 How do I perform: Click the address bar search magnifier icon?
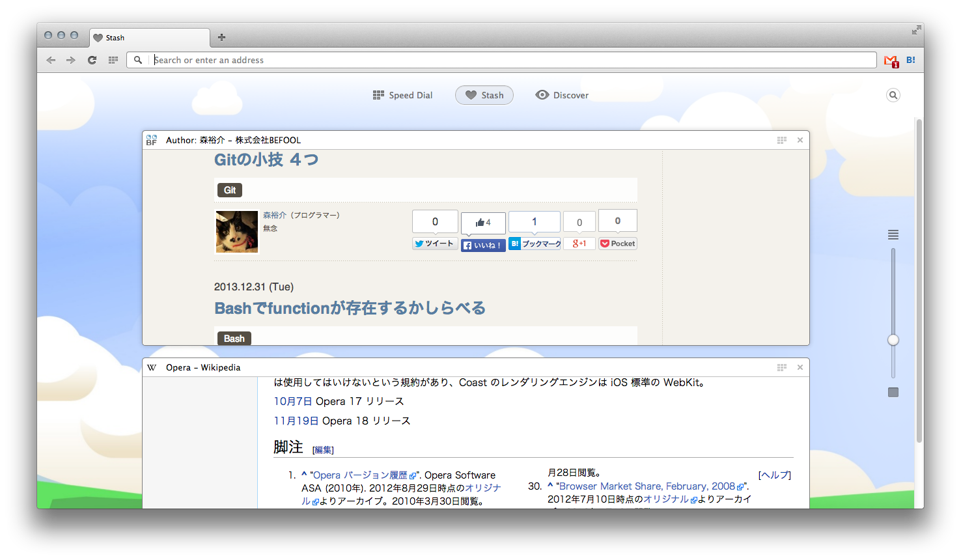(138, 60)
